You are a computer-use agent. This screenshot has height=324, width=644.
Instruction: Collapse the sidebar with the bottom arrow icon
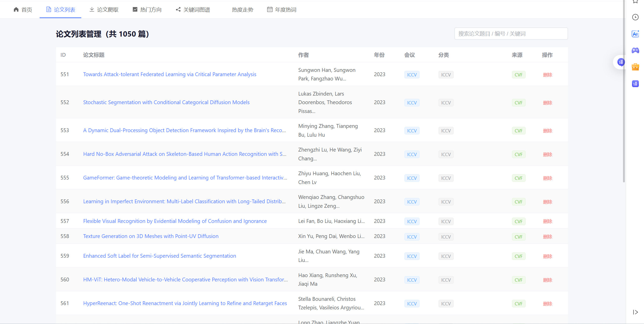click(x=635, y=312)
